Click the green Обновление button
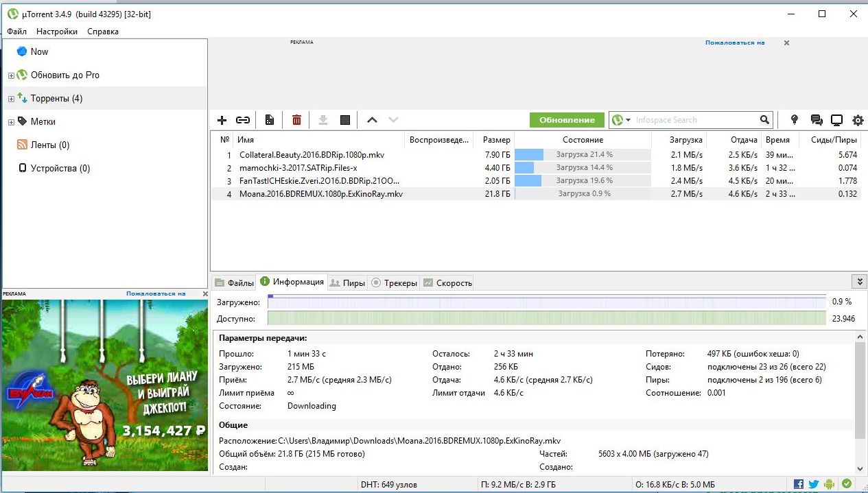The image size is (868, 493). coord(567,120)
